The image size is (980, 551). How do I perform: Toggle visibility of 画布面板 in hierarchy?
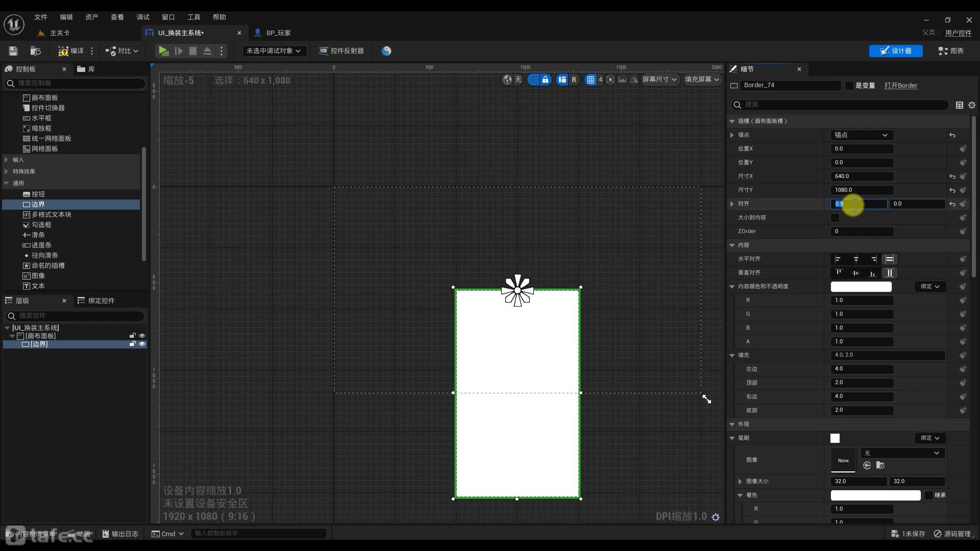142,336
